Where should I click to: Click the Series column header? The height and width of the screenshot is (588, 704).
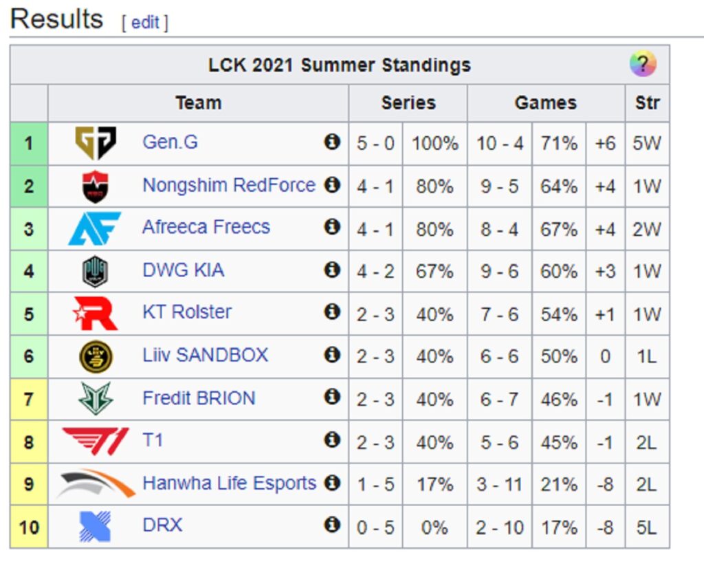(x=409, y=102)
